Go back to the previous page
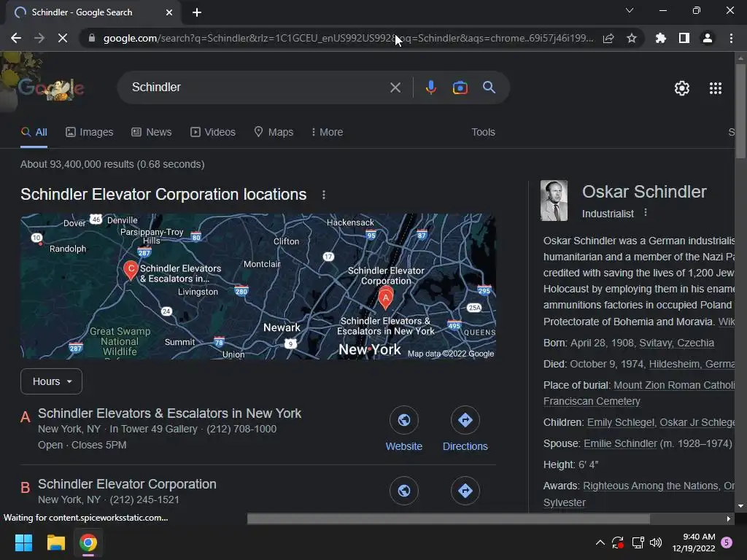 click(16, 38)
